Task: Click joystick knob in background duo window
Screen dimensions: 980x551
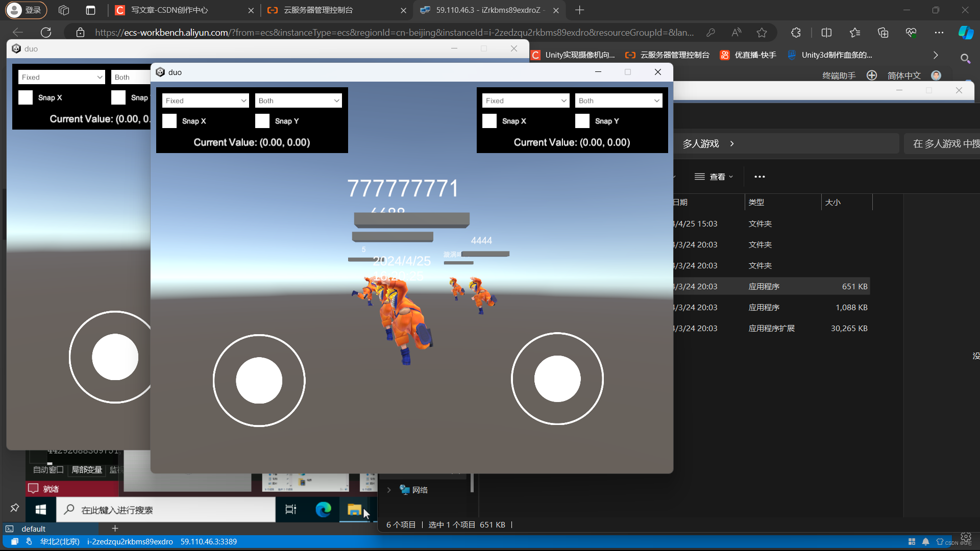Action: click(x=115, y=357)
